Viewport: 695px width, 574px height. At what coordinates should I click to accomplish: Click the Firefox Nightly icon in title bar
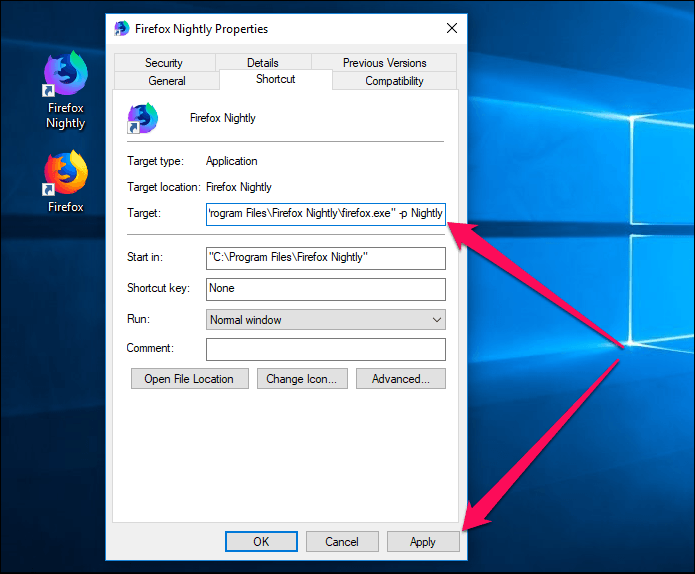[x=121, y=28]
